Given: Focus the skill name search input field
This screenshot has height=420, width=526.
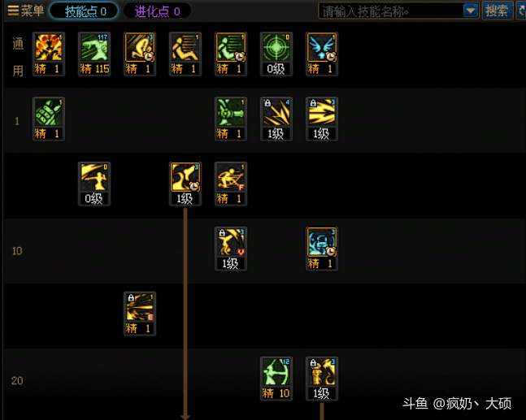Looking at the screenshot, I should pyautogui.click(x=391, y=11).
